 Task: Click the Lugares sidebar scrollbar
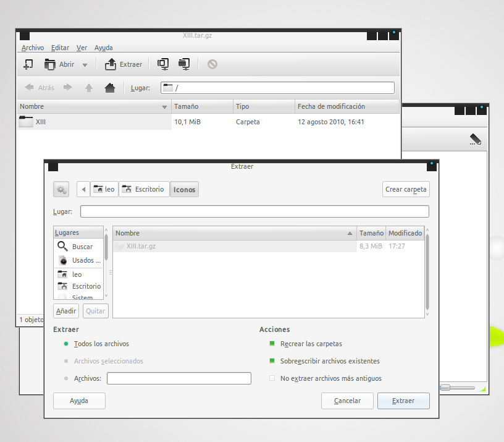point(106,247)
